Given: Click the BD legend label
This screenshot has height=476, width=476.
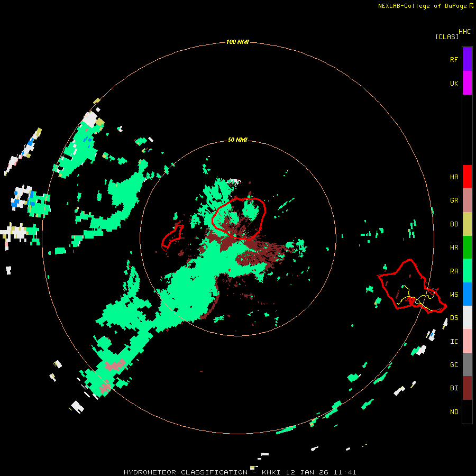Looking at the screenshot, I should pyautogui.click(x=454, y=224).
